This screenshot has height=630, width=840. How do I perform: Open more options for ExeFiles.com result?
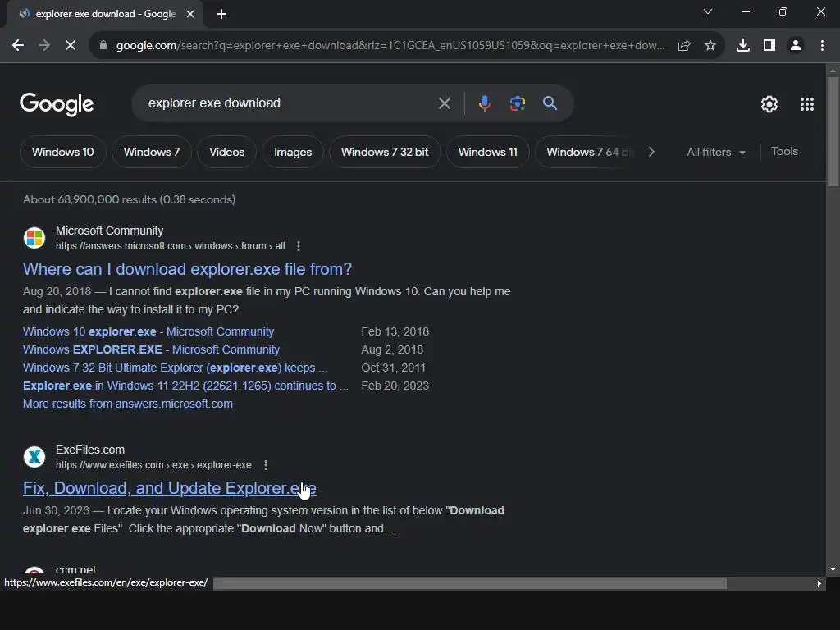(x=266, y=465)
